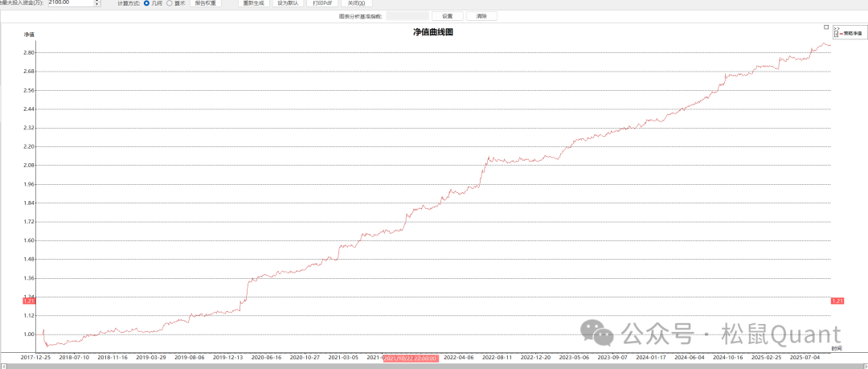Select the 算术 calculation radio button

click(x=170, y=3)
